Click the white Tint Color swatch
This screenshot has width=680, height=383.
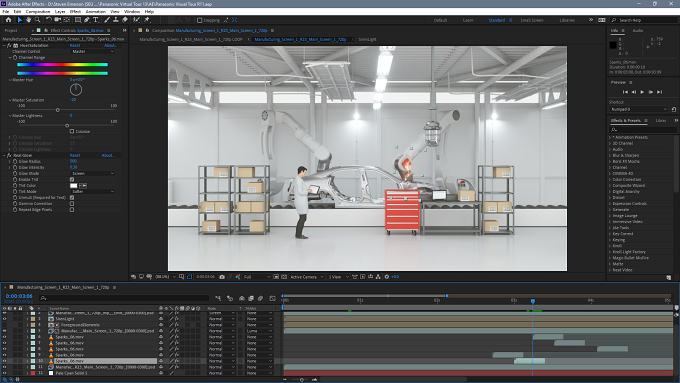coord(74,186)
